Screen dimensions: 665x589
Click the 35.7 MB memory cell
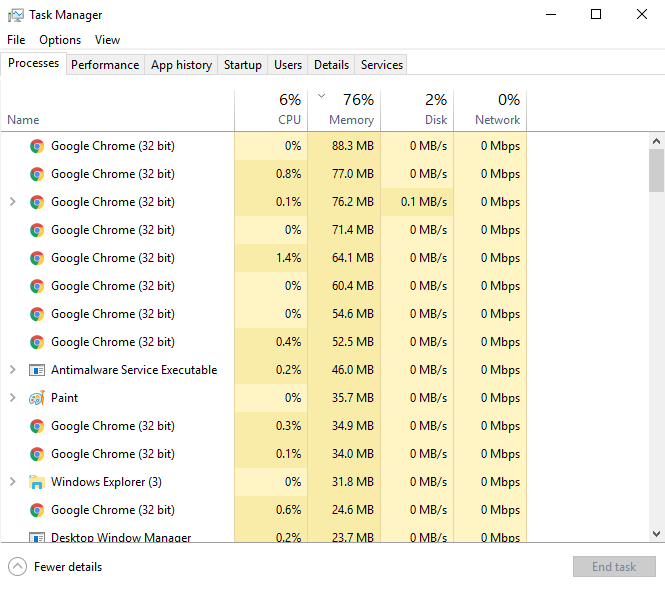344,398
